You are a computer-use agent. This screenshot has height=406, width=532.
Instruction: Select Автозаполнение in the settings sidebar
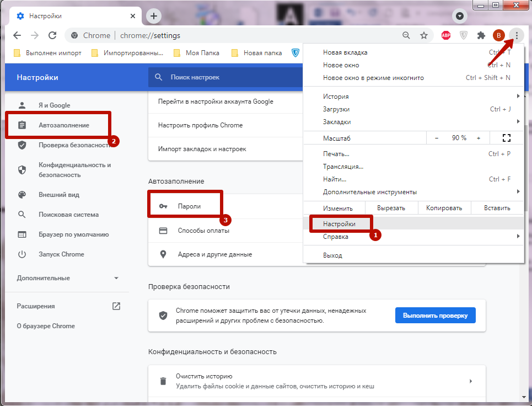point(63,125)
